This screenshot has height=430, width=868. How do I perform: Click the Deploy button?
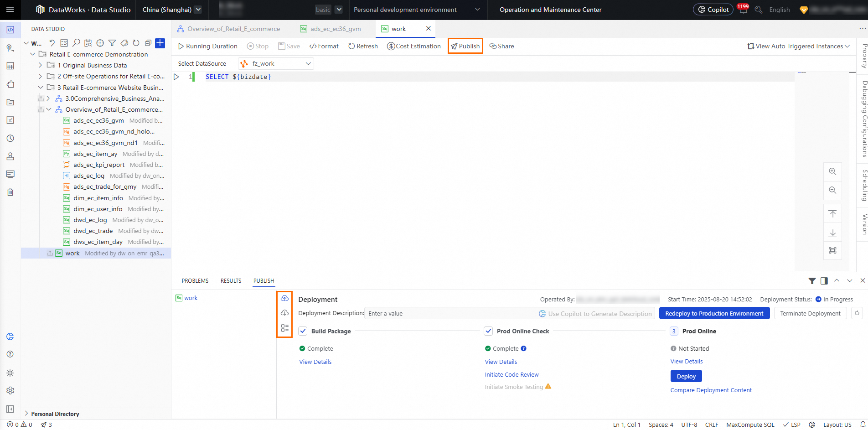tap(686, 376)
